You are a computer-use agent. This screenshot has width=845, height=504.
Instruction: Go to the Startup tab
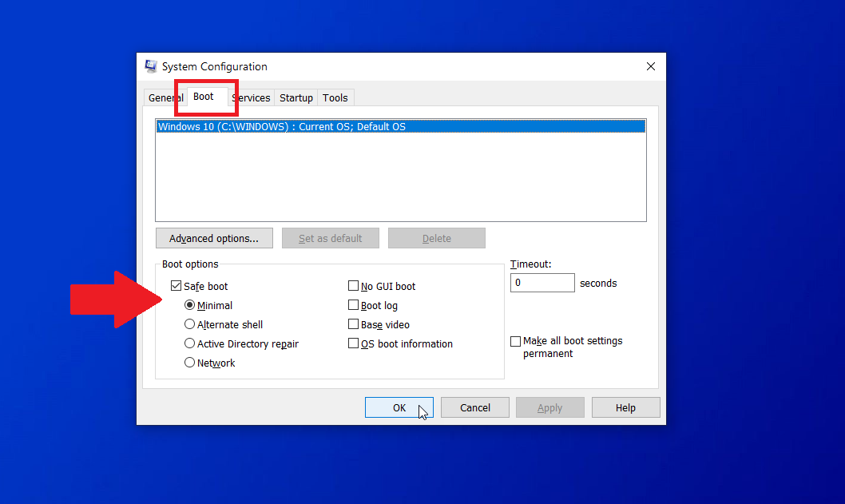tap(296, 98)
